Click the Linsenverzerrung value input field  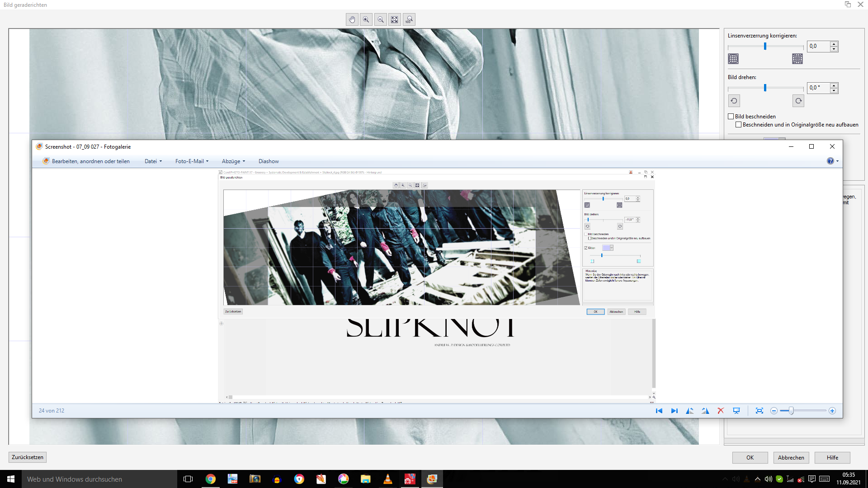pos(819,46)
